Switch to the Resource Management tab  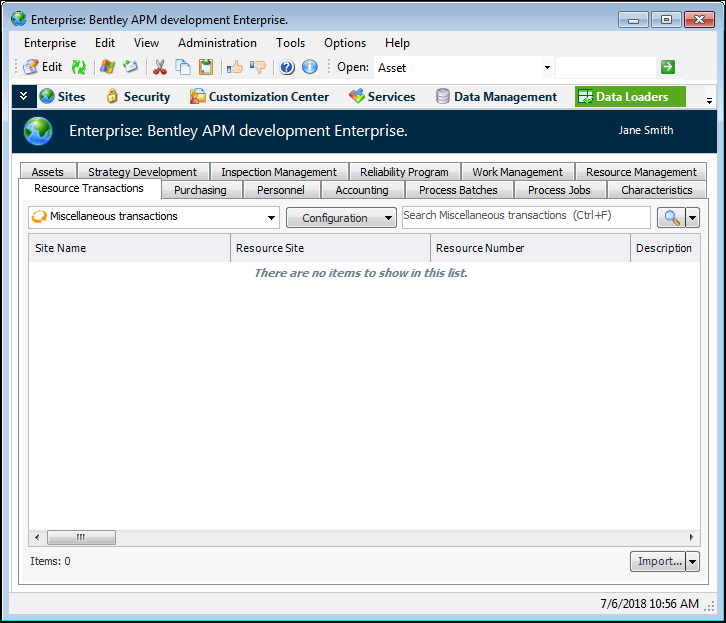tap(641, 172)
